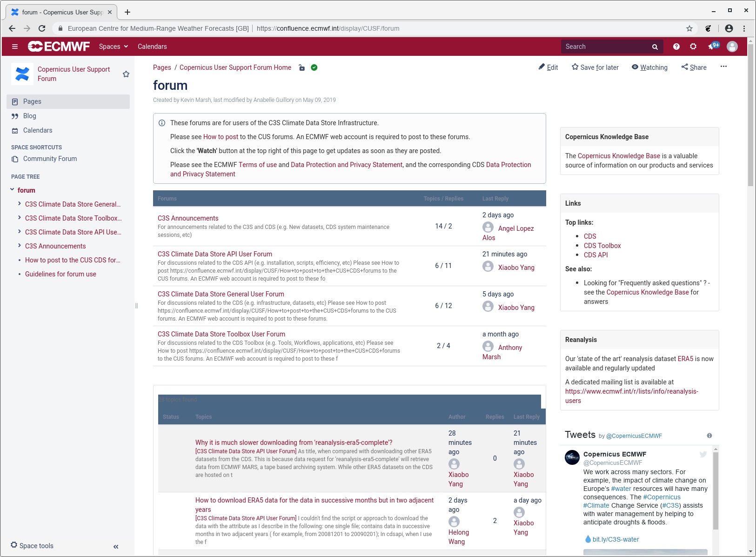This screenshot has width=756, height=557.
Task: Star the Copernicus User Support Forum space
Action: (126, 74)
